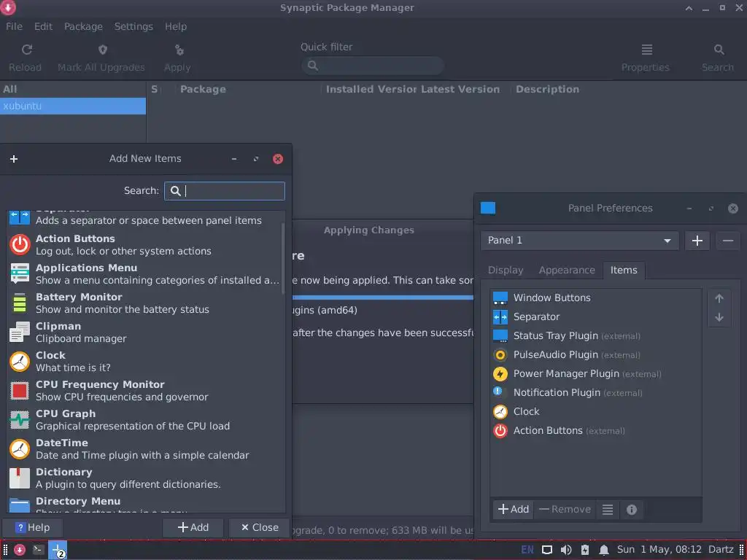Select the Directory Menu folder icon
The image size is (747, 560).
20,505
